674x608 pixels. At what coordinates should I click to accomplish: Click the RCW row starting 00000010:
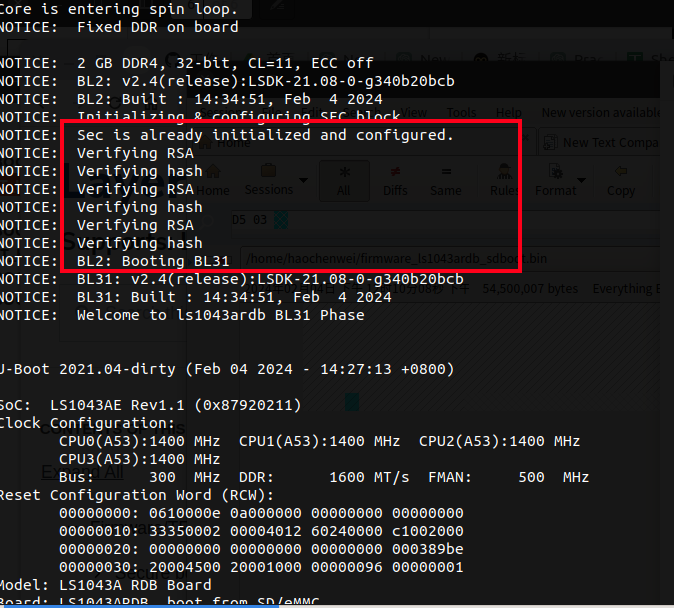261,531
